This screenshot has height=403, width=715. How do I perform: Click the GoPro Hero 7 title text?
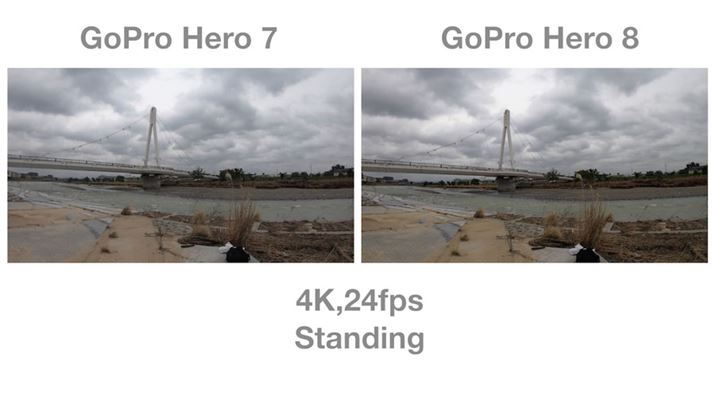click(x=179, y=38)
